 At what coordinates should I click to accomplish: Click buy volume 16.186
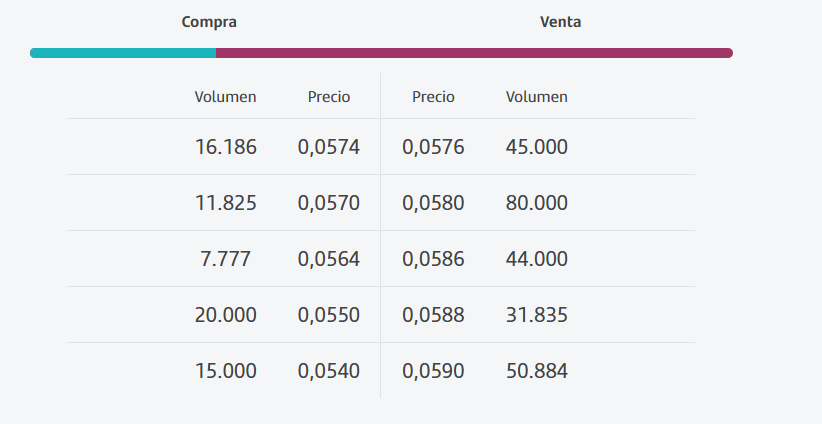pyautogui.click(x=225, y=147)
